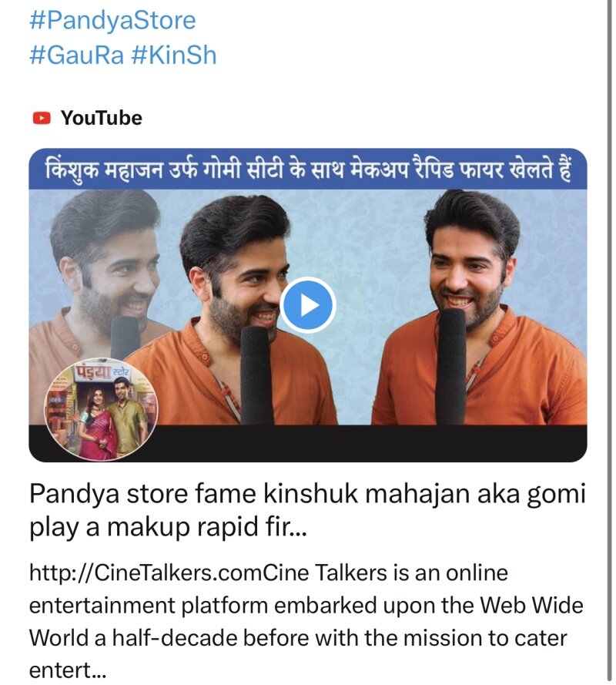Open the #KinSh hashtag
The width and height of the screenshot is (616, 685).
(x=173, y=55)
